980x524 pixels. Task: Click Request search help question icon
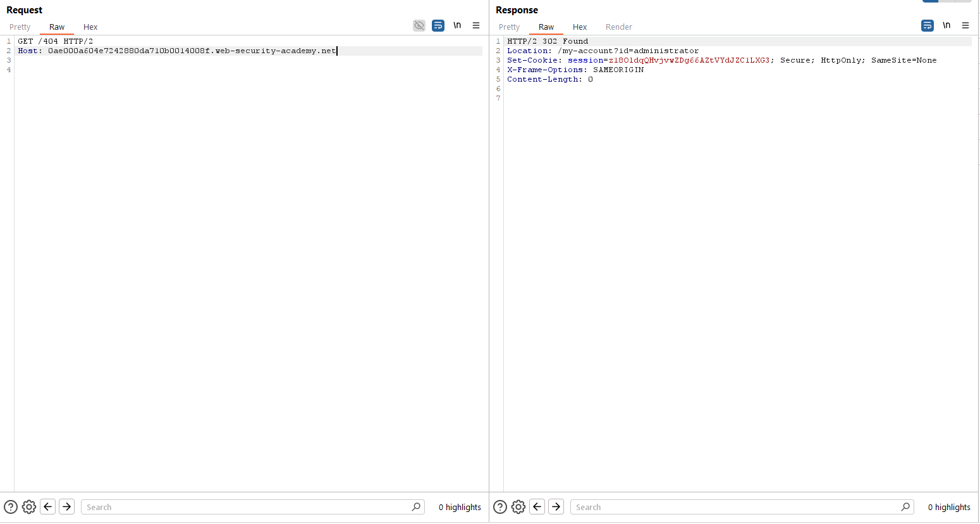(11, 507)
